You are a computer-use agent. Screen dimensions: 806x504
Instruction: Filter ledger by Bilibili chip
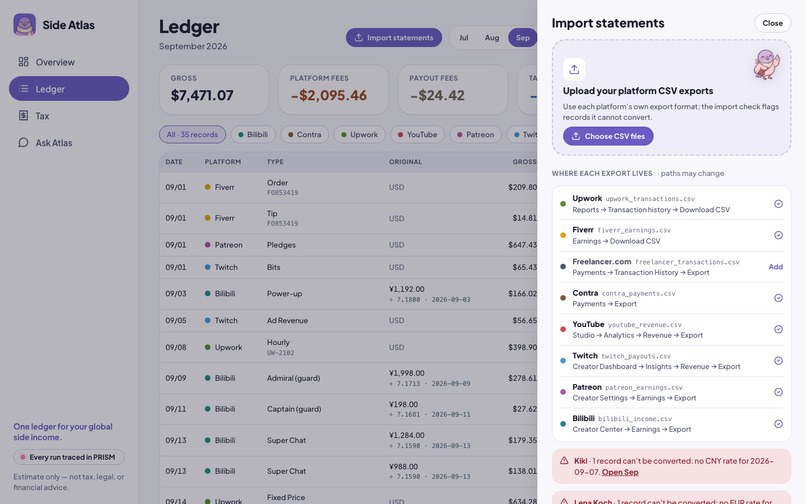[253, 135]
